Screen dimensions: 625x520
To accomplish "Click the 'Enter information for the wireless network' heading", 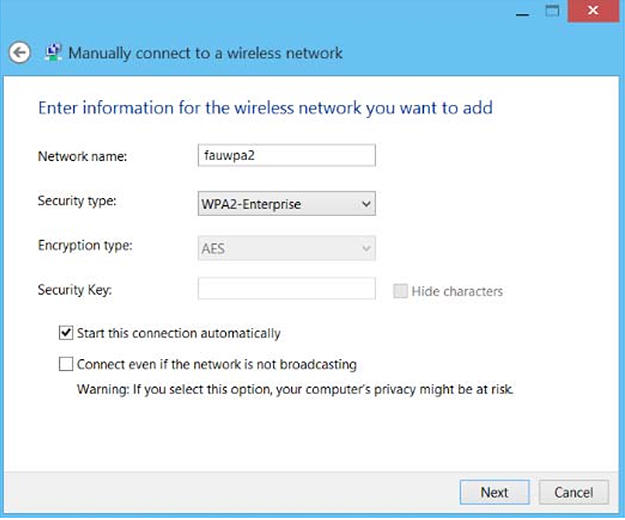I will 265,107.
